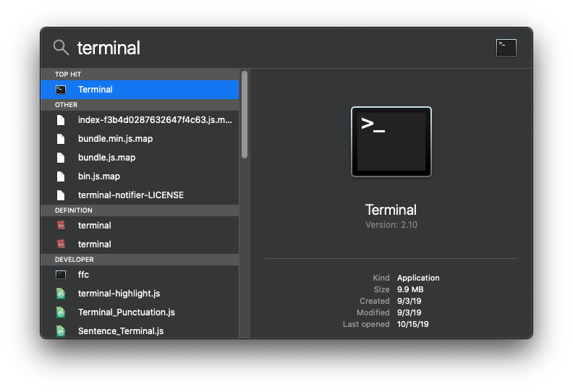Click the OTHER section header

[140, 105]
